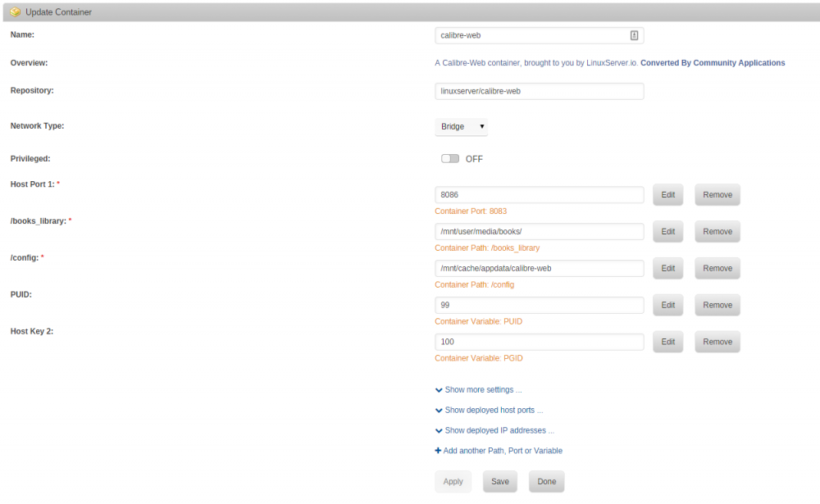Remove the PUID variable

point(717,305)
